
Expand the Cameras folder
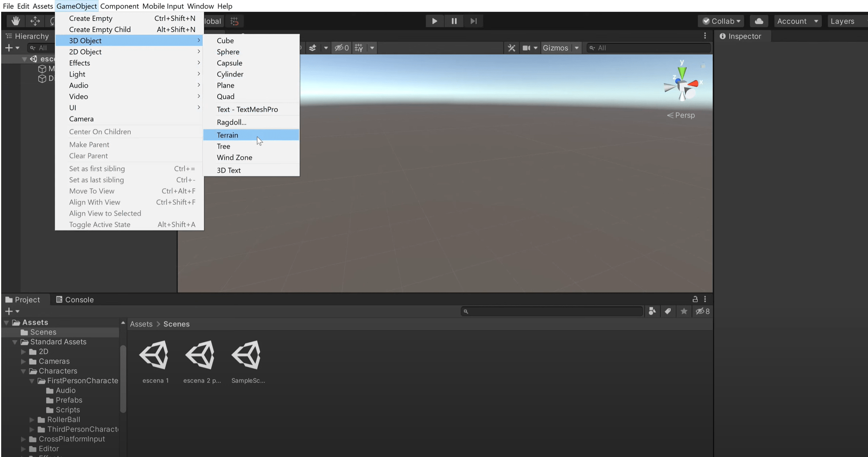tap(23, 362)
